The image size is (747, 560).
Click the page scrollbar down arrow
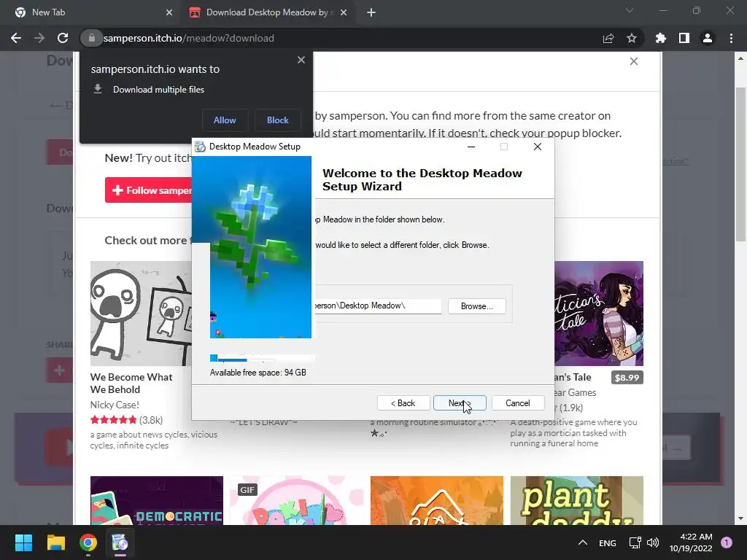740,518
